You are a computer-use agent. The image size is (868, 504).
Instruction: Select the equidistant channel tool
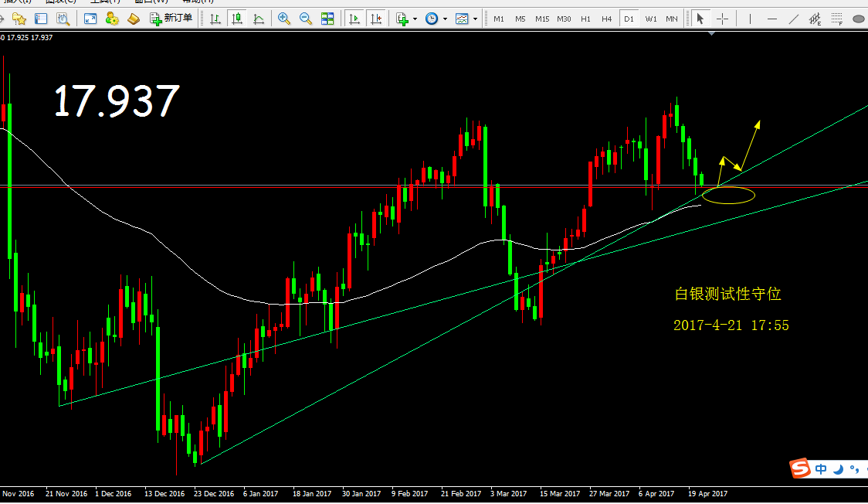coord(815,19)
